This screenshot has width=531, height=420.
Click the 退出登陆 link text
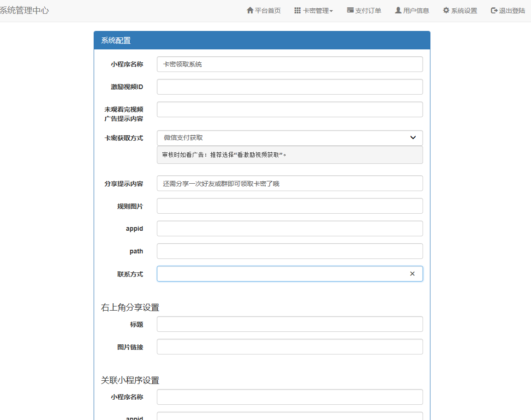tap(512, 11)
